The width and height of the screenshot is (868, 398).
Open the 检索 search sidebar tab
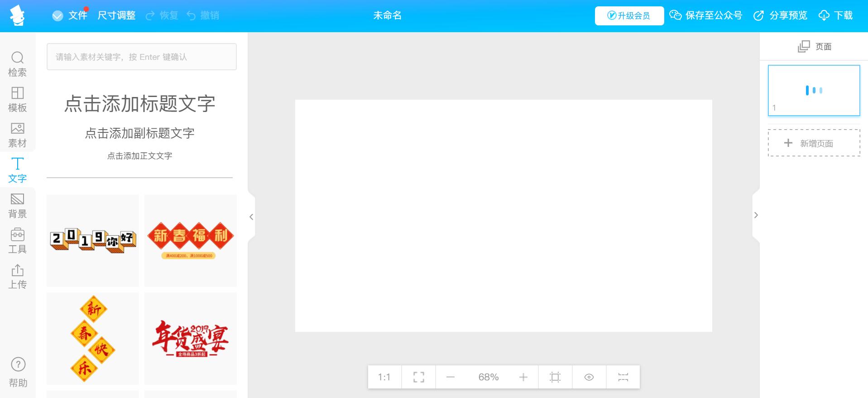(18, 64)
